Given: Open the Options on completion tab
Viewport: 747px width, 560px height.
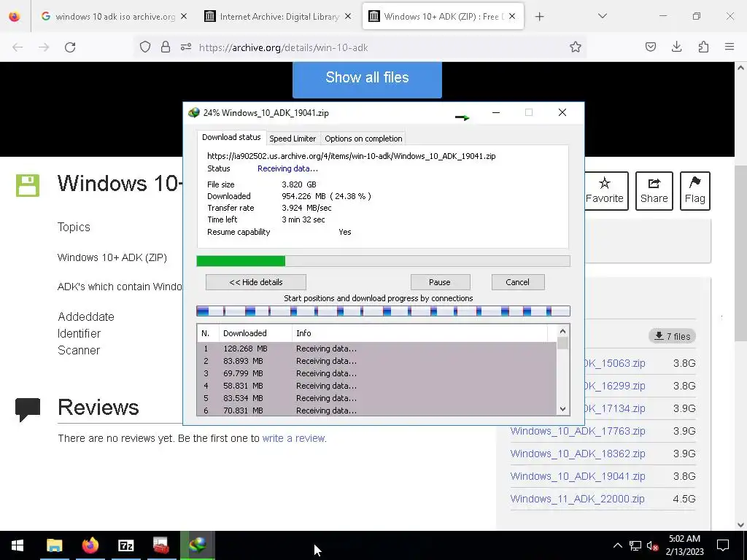Looking at the screenshot, I should pyautogui.click(x=363, y=139).
